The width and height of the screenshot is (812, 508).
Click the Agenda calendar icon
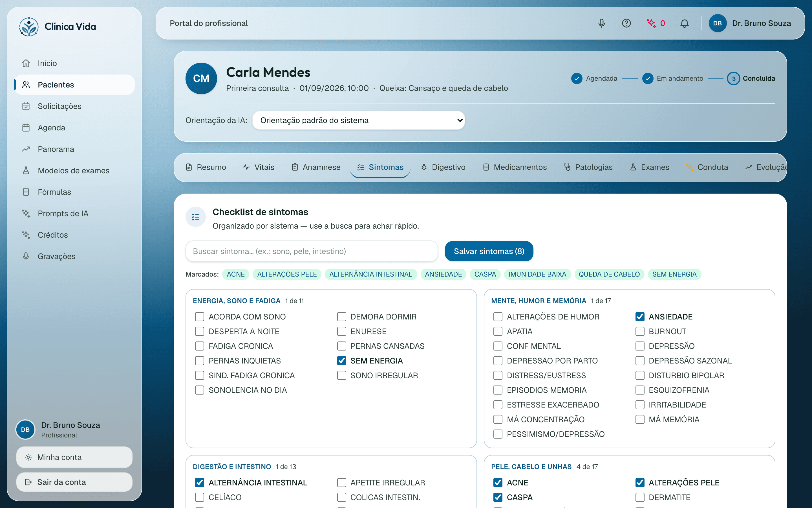[26, 128]
